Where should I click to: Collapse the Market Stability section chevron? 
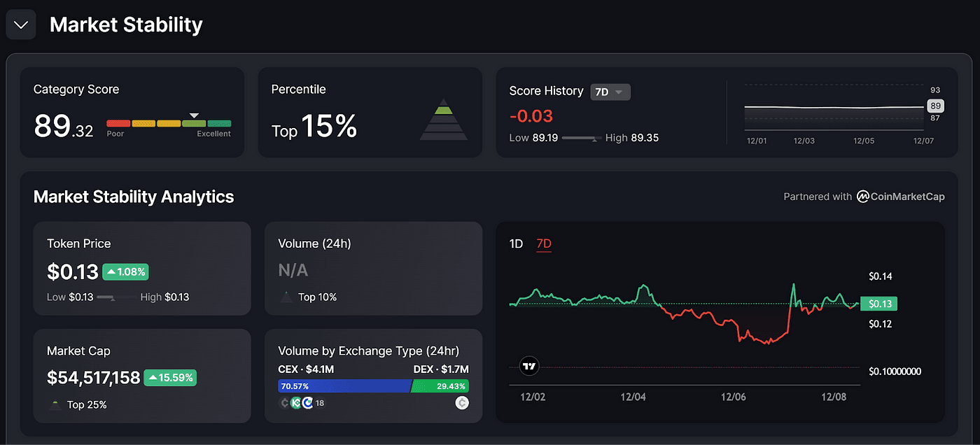click(21, 25)
